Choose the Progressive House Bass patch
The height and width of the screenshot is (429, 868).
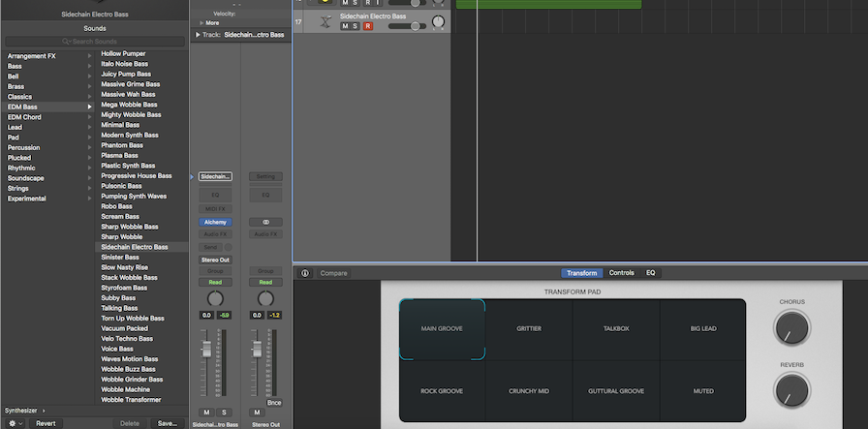click(x=137, y=176)
